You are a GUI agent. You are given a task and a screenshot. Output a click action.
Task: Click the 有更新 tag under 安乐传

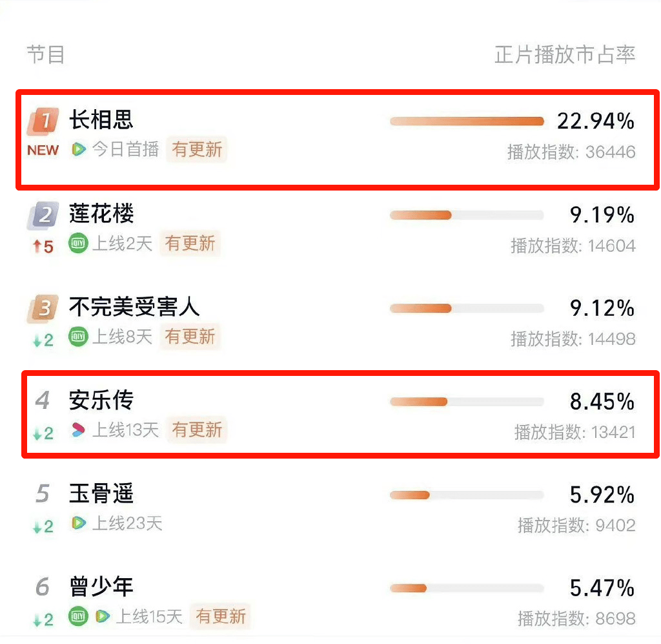pos(197,430)
